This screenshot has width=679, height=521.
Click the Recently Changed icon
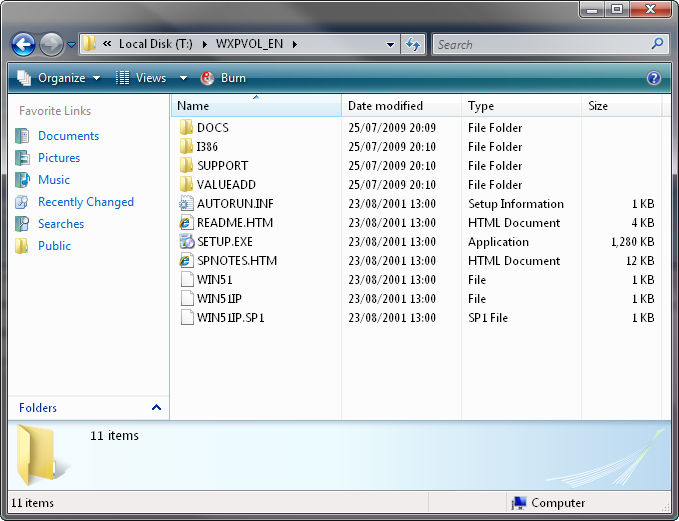pyautogui.click(x=22, y=202)
